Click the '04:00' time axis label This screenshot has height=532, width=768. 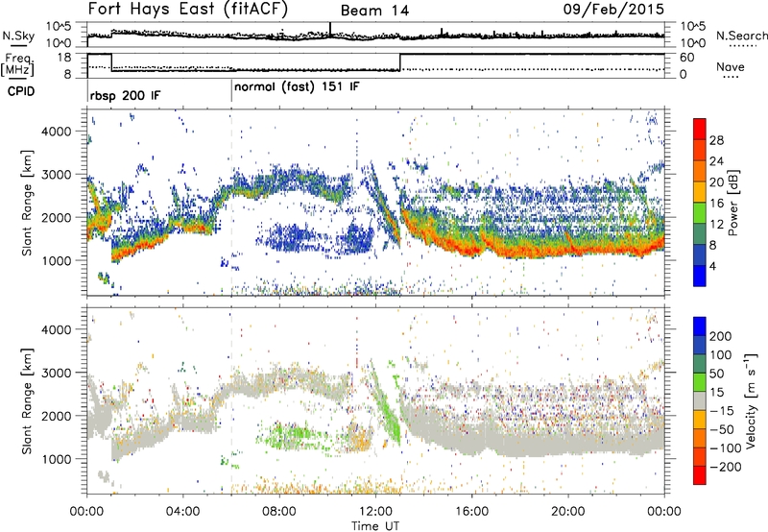pos(182,512)
